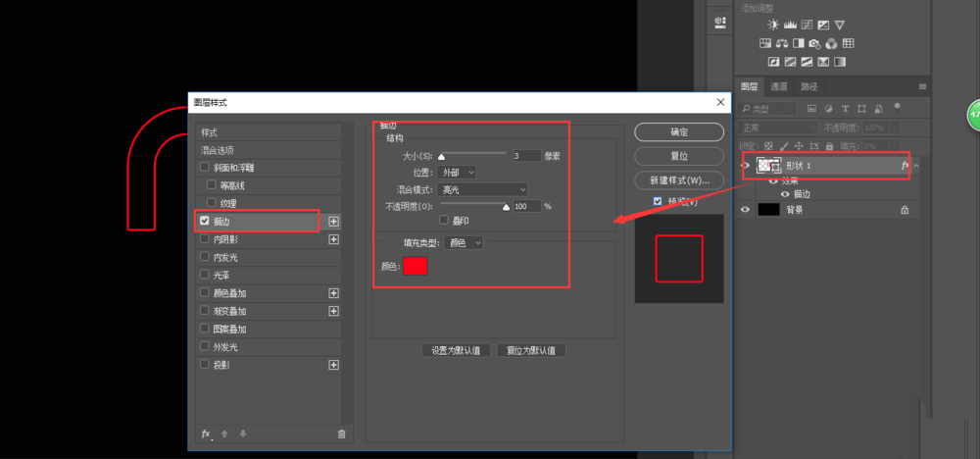This screenshot has height=459, width=980.
Task: Add a Hue/Saturation adjustment icon
Action: 765,43
